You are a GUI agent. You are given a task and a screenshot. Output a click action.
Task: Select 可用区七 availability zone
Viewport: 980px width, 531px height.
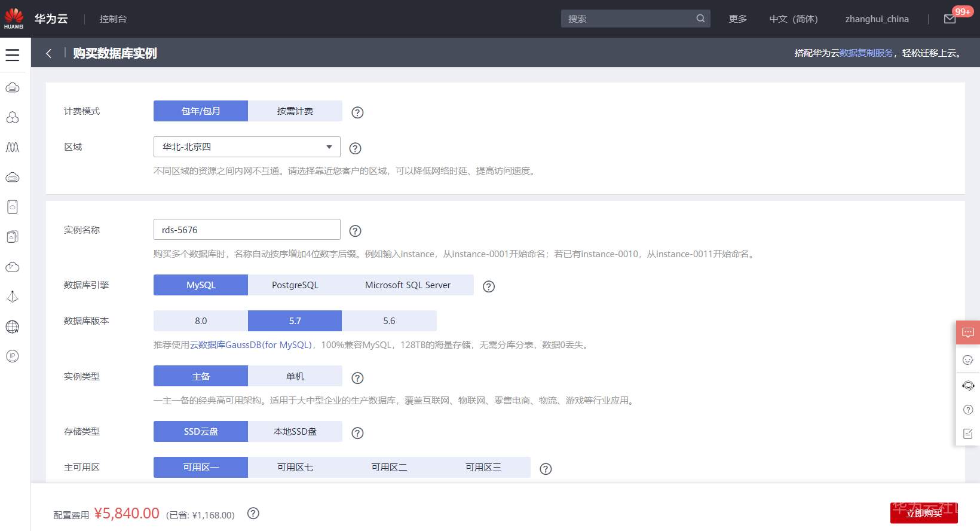[295, 468]
